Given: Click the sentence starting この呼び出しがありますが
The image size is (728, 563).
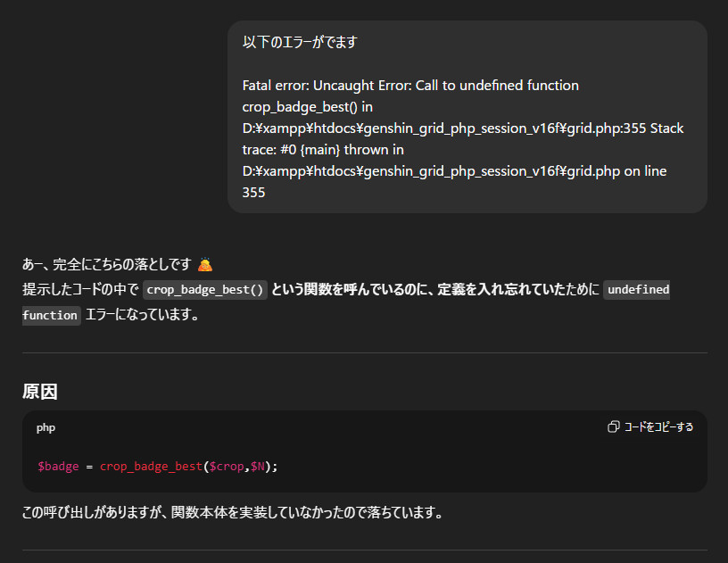Looking at the screenshot, I should point(234,512).
